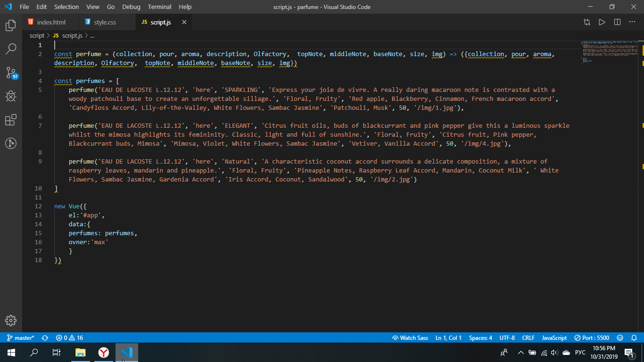Image resolution: width=644 pixels, height=362 pixels.
Task: Open the Debug view in activity bar
Action: click(11, 96)
